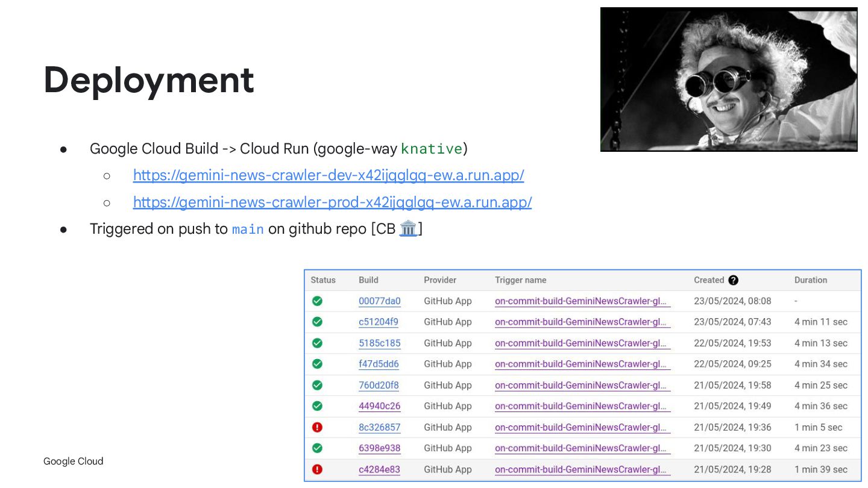Image resolution: width=868 pixels, height=488 pixels.
Task: Click the Build column header
Action: [368, 280]
